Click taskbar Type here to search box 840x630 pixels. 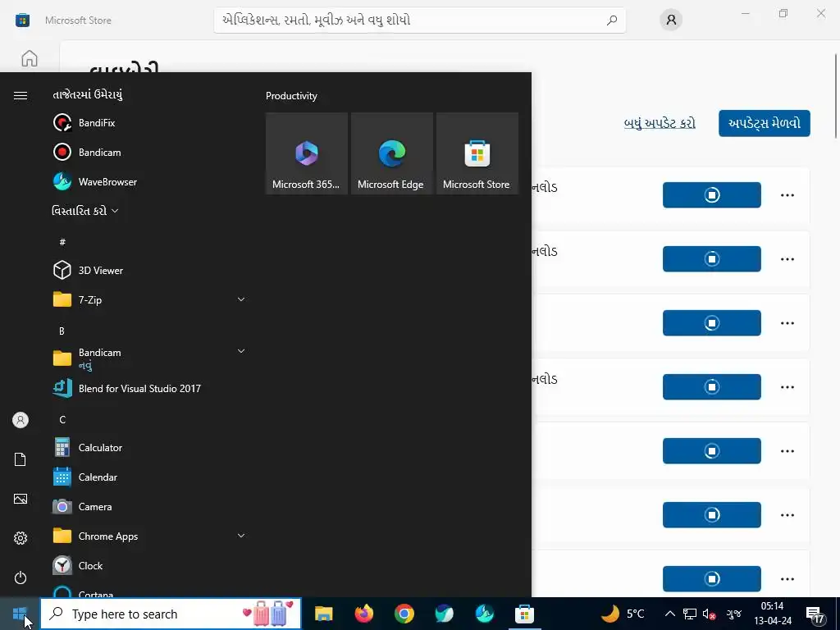[x=171, y=614]
